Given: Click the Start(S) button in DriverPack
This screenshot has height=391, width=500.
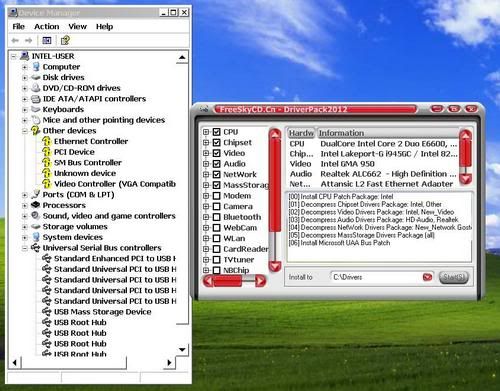Looking at the screenshot, I should [x=454, y=277].
